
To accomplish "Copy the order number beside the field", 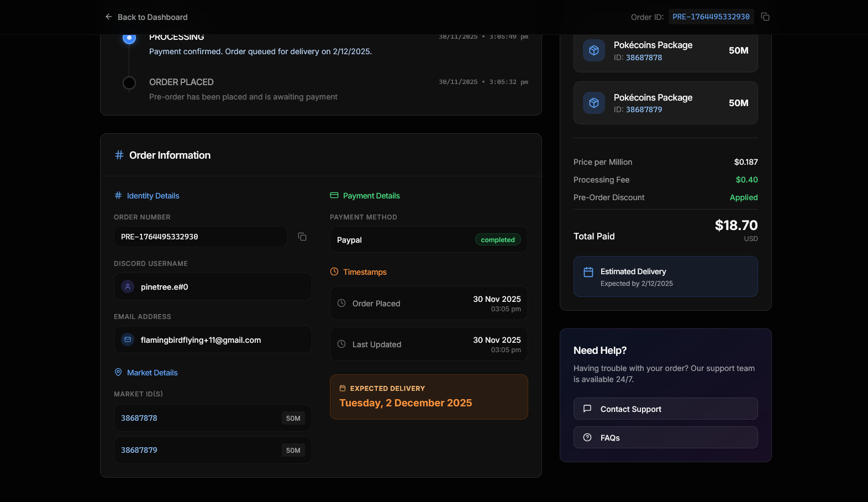I will pyautogui.click(x=302, y=237).
